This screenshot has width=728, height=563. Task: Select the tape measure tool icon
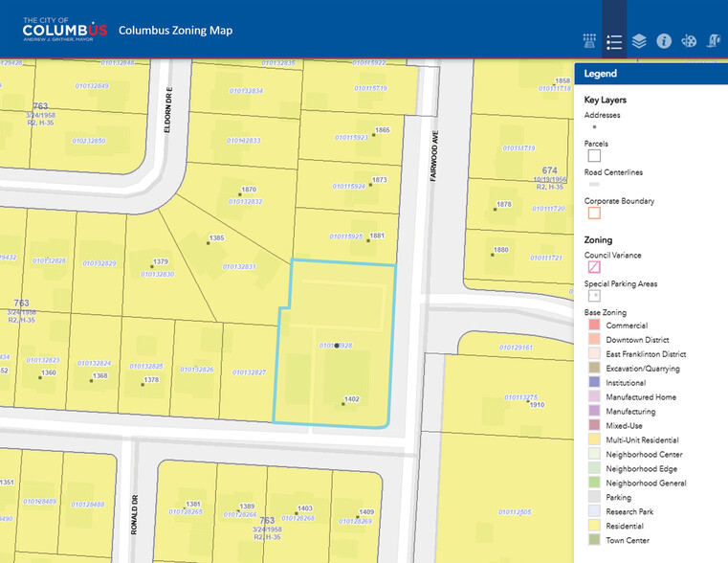[x=714, y=41]
